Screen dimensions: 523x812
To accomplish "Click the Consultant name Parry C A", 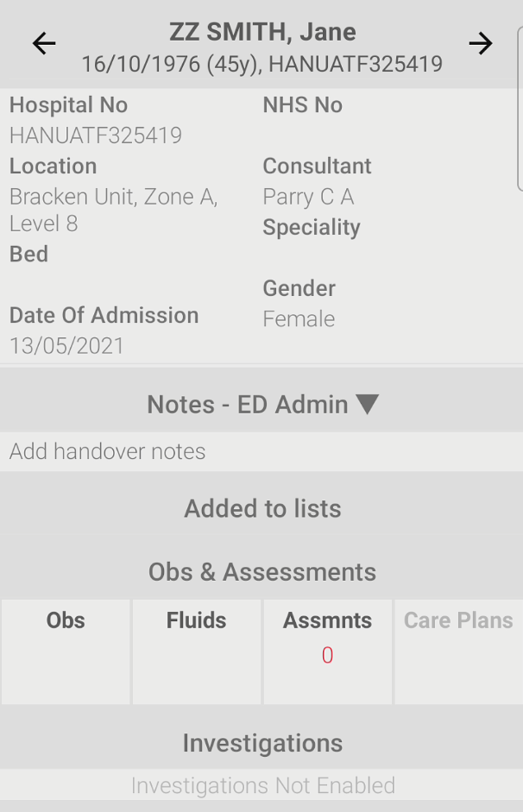I will [308, 197].
